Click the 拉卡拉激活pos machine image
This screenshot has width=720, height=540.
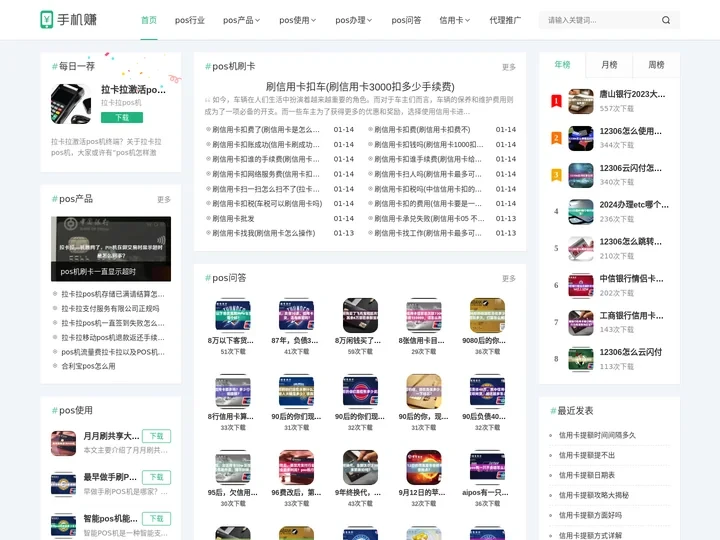(x=71, y=104)
